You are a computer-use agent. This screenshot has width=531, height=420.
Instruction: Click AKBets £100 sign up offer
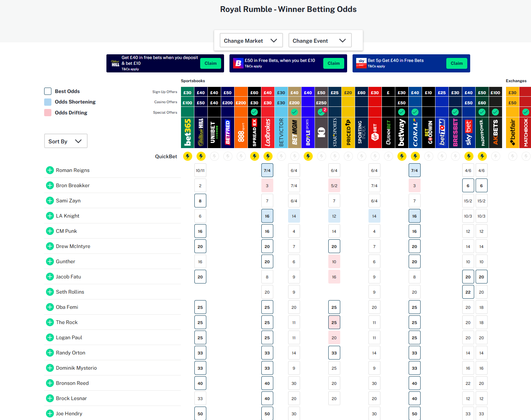496,92
